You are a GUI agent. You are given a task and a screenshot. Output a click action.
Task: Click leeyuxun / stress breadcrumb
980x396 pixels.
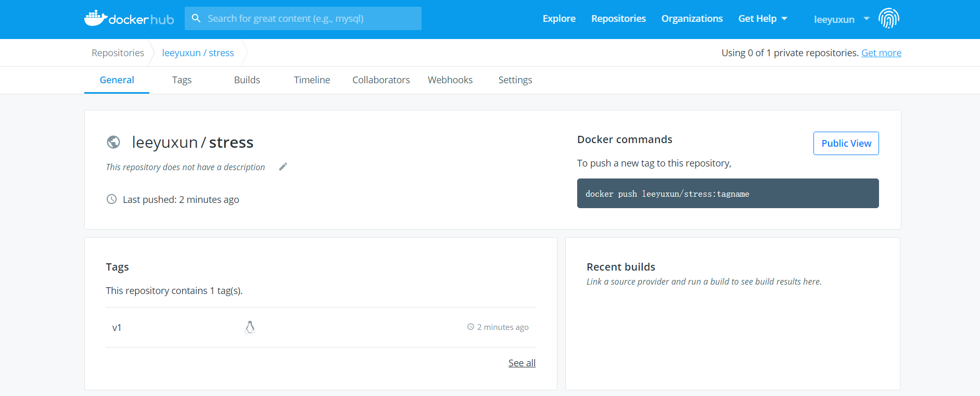point(198,53)
